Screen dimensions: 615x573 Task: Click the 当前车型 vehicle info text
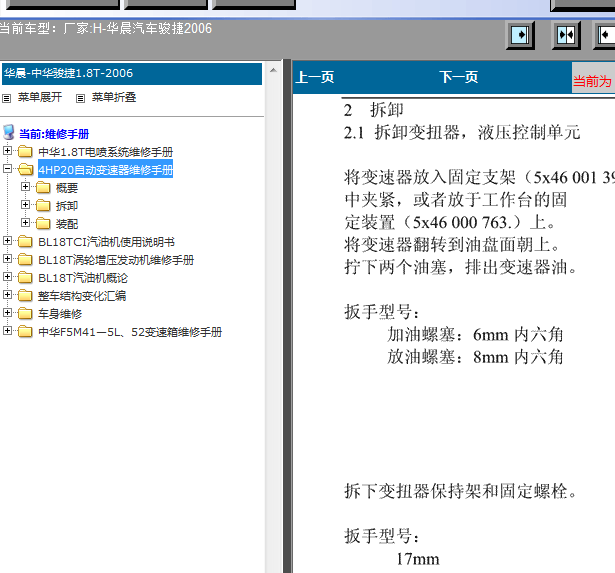106,28
